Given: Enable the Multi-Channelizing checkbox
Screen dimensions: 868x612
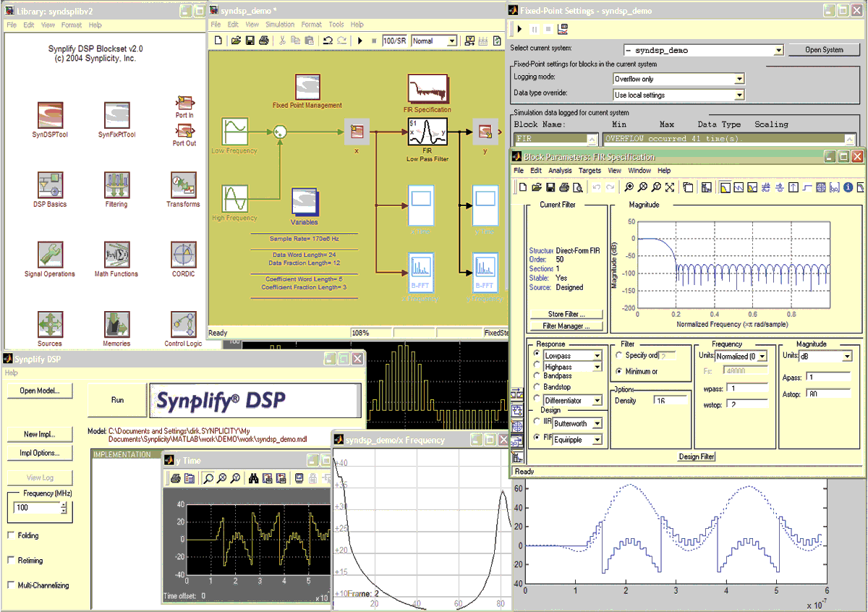Looking at the screenshot, I should pos(11,585).
